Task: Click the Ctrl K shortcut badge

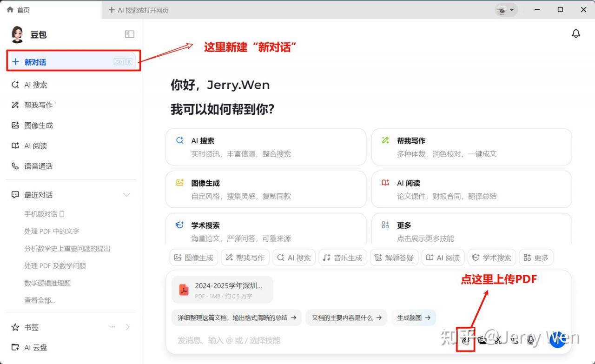Action: tap(123, 62)
